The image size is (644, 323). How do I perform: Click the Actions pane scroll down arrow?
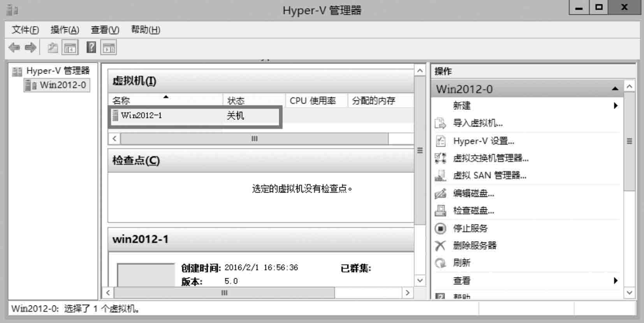click(x=630, y=293)
